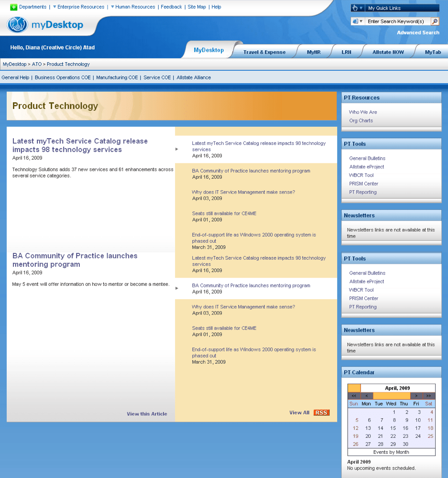Open Service COE
Image resolution: width=448 pixels, height=478 pixels.
point(157,77)
